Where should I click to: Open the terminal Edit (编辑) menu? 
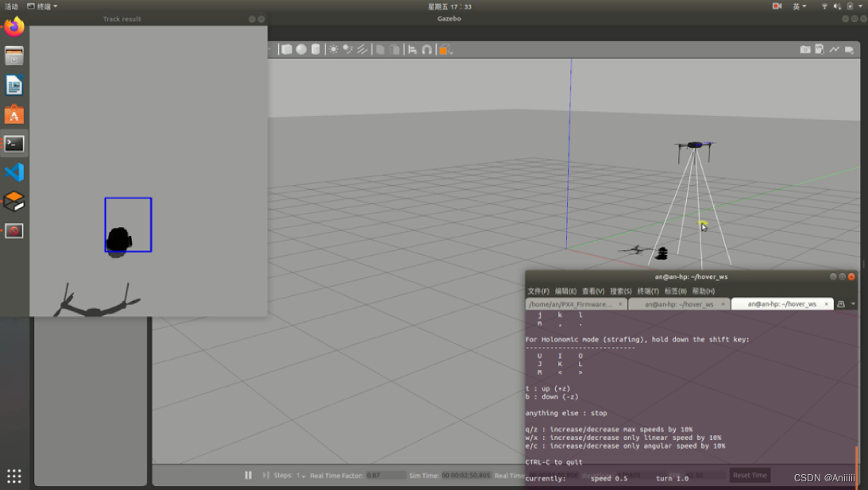565,291
